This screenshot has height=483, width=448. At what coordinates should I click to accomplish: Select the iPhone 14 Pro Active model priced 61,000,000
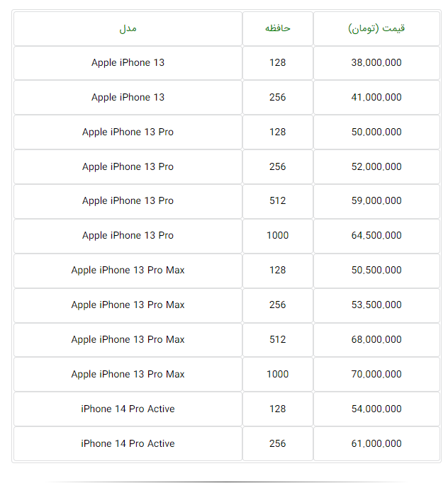(x=128, y=443)
